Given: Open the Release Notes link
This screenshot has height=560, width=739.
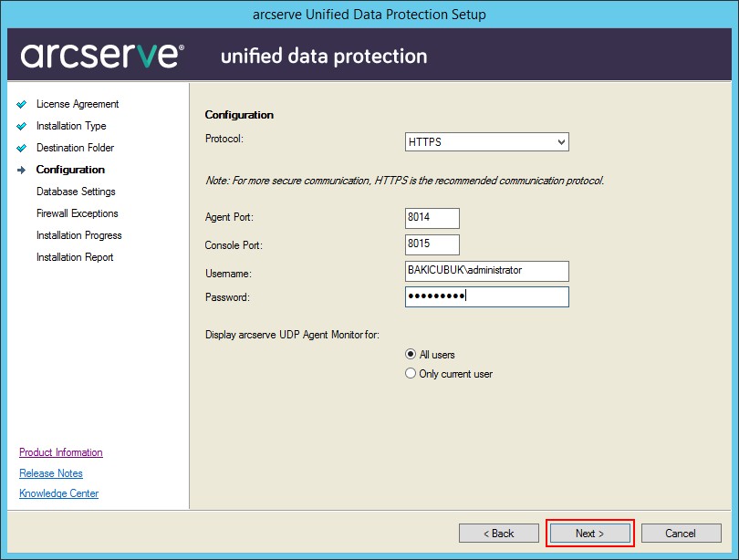Looking at the screenshot, I should coord(51,472).
